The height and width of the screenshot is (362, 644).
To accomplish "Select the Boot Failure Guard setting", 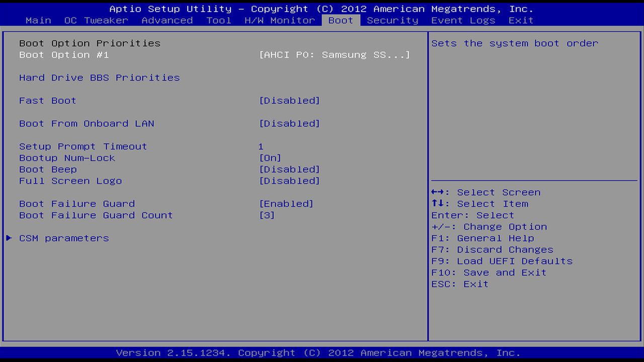I will click(x=77, y=204).
